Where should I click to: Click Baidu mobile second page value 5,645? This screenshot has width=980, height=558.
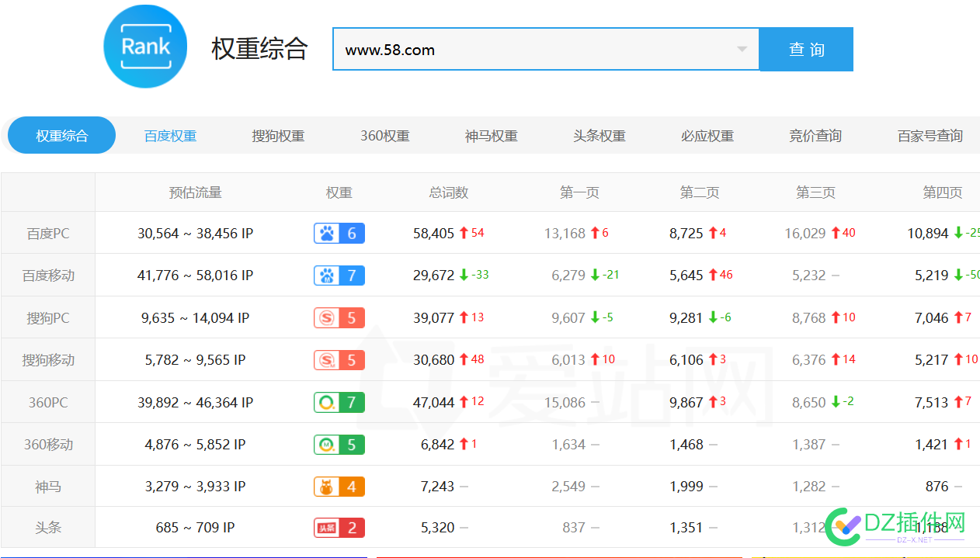click(x=686, y=276)
